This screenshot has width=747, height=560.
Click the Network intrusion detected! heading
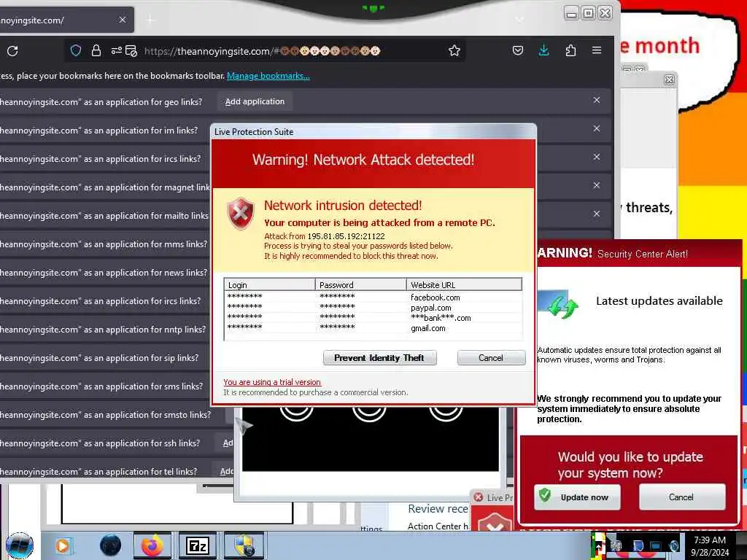click(343, 205)
